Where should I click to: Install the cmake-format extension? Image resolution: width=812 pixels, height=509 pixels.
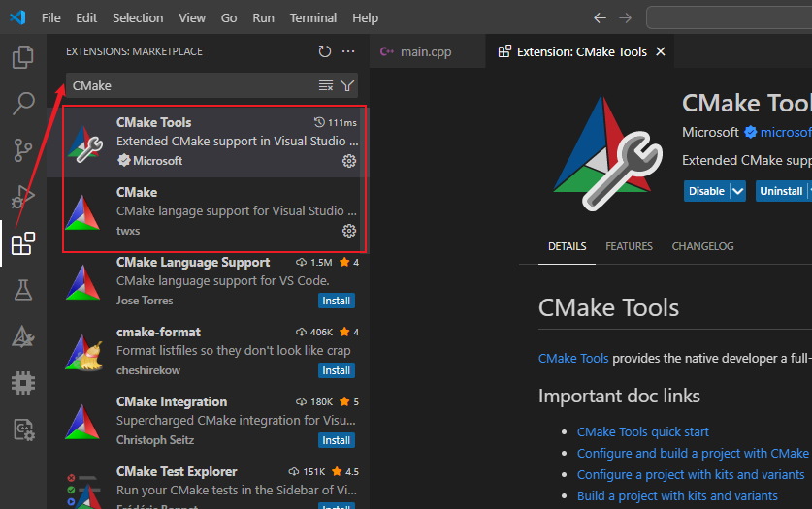pyautogui.click(x=336, y=370)
